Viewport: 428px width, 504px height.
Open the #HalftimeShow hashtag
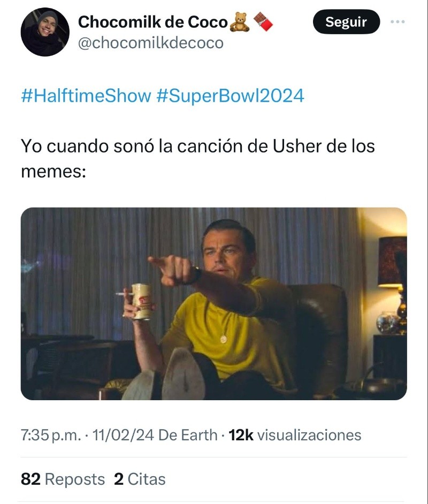(86, 96)
